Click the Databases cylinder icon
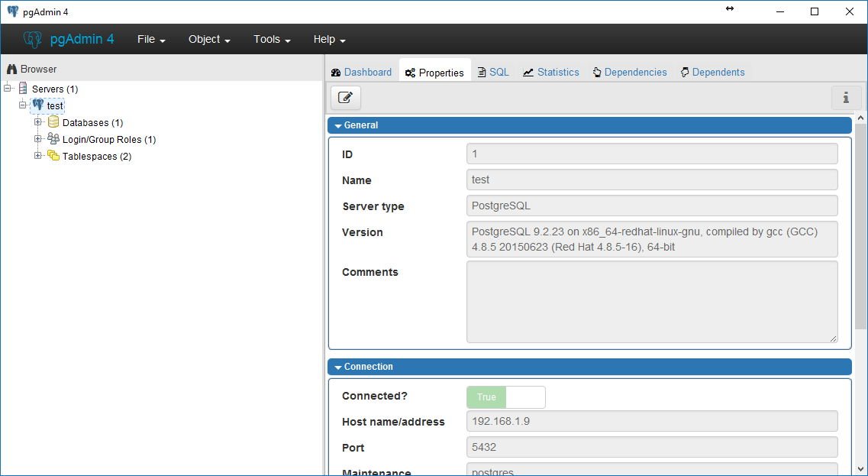Viewport: 868px width, 476px height. click(x=53, y=122)
